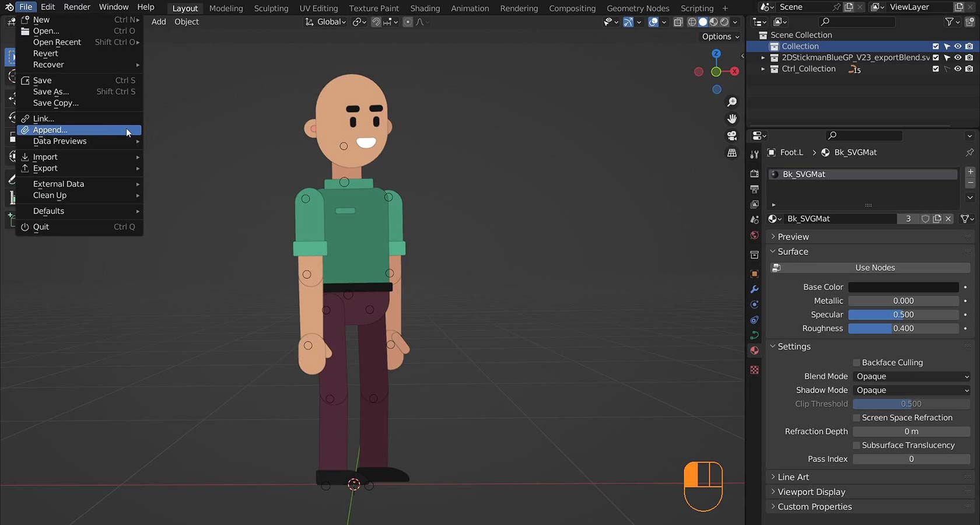Toggle X-ray display icon
This screenshot has height=525, width=980.
(x=678, y=22)
